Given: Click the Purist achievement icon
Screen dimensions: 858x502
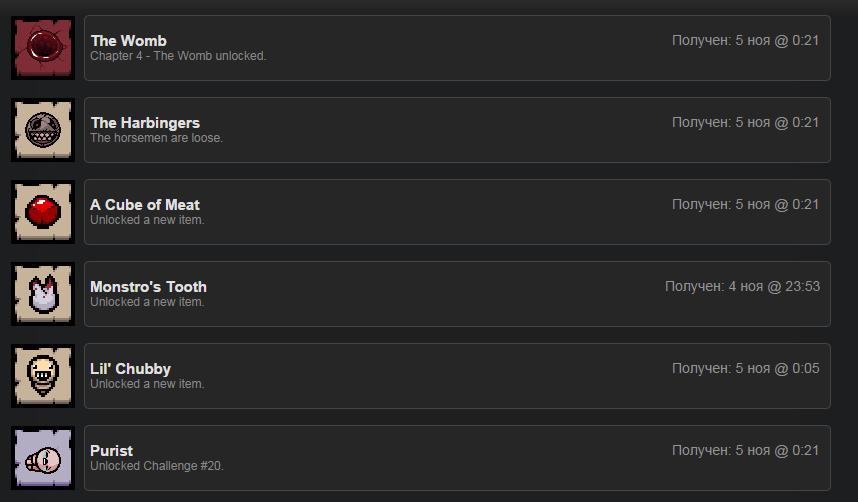Looking at the screenshot, I should [43, 458].
